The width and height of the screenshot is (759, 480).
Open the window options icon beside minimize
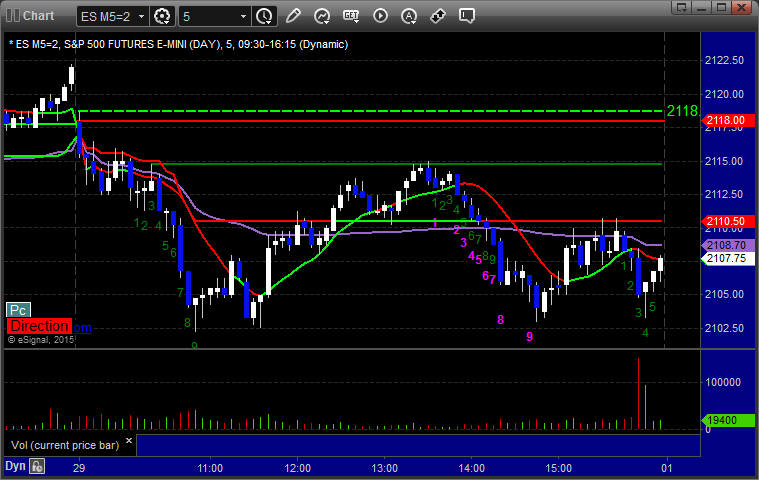tap(682, 7)
